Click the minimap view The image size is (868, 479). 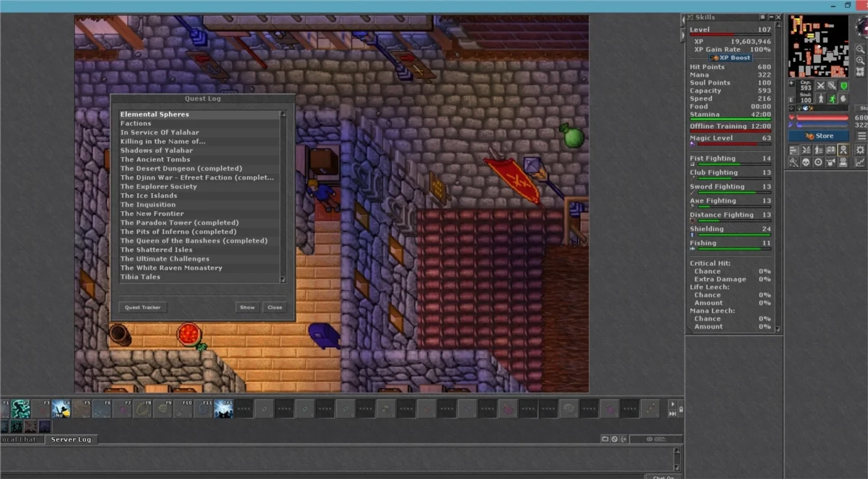pyautogui.click(x=818, y=46)
